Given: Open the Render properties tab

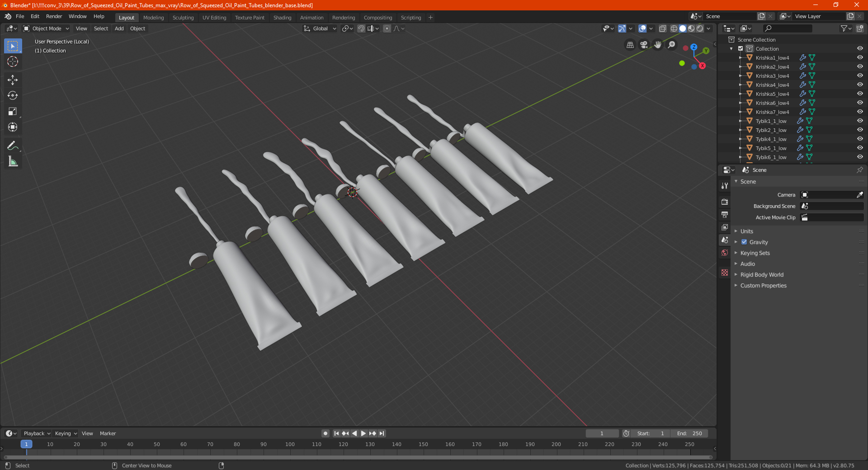Looking at the screenshot, I should coord(725,202).
